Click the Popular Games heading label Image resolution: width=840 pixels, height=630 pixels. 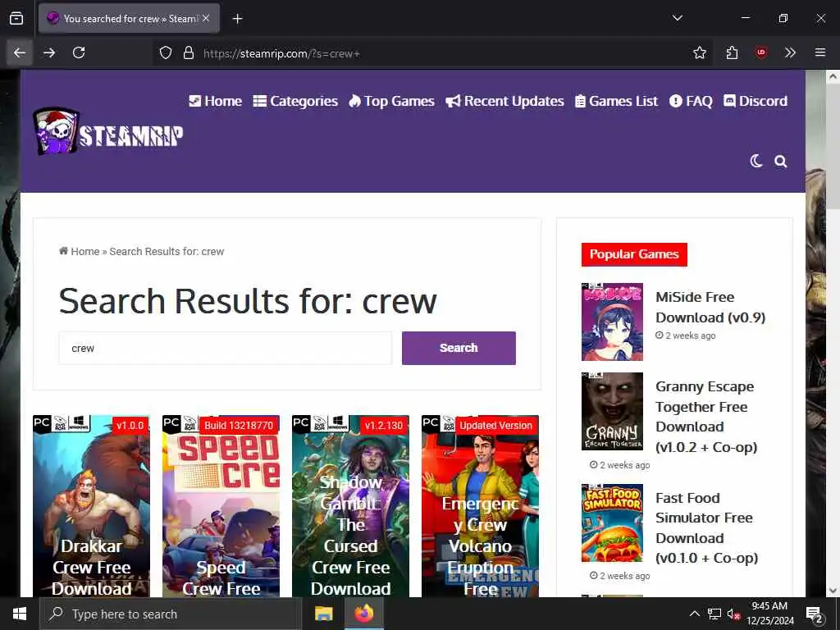coord(634,254)
